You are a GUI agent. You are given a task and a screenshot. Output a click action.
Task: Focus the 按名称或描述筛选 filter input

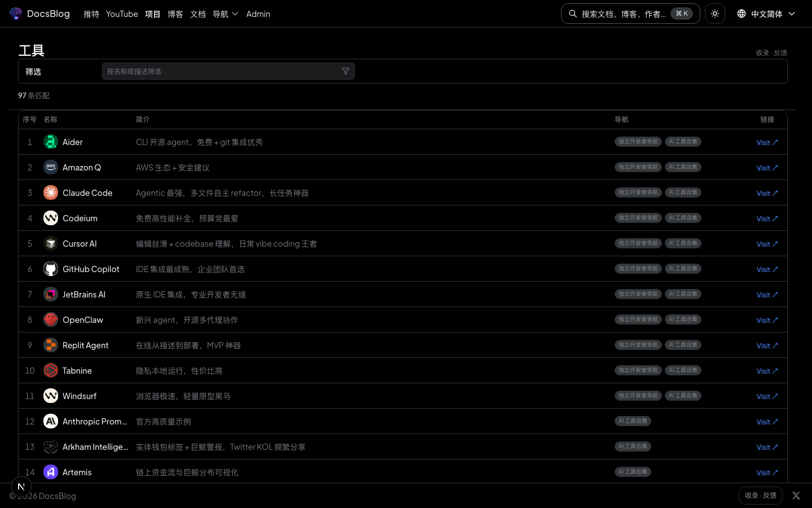tap(223, 71)
